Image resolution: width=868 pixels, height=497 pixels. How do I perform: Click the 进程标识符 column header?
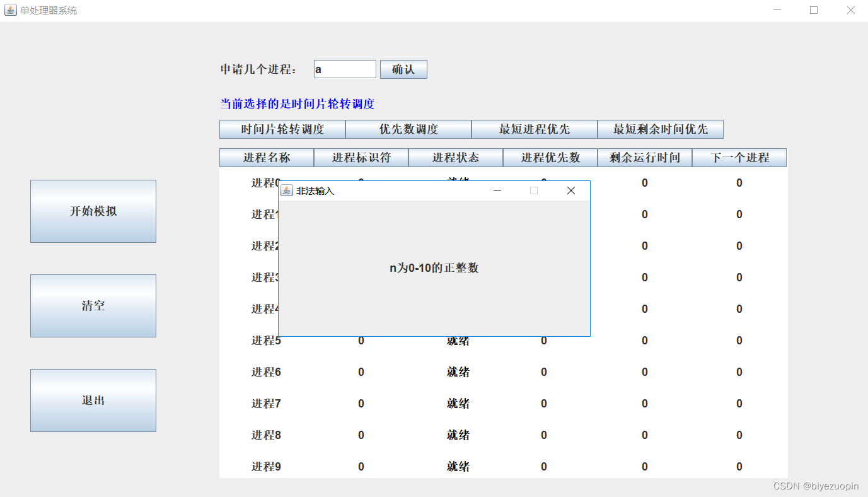click(361, 158)
